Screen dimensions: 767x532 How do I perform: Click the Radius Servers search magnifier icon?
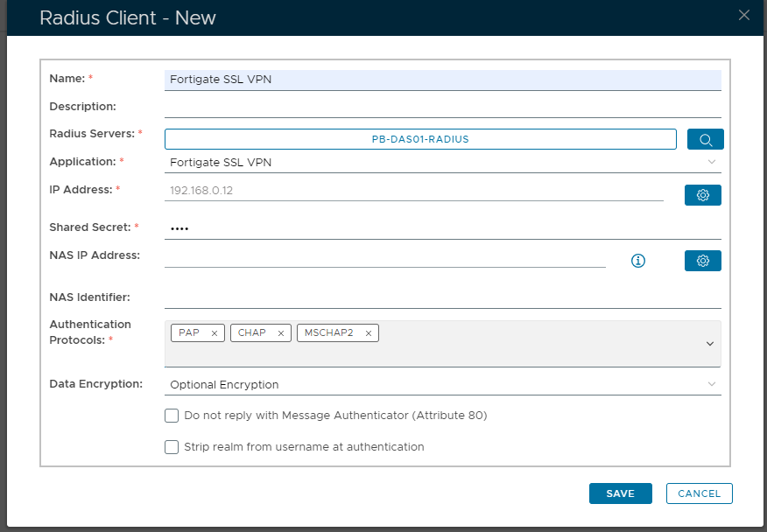tap(705, 139)
